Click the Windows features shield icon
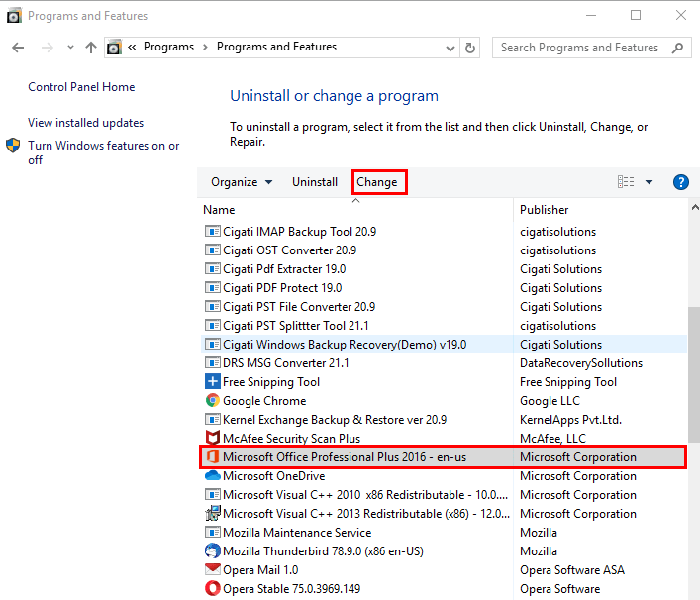Viewport: 700px width, 600px height. [13, 146]
